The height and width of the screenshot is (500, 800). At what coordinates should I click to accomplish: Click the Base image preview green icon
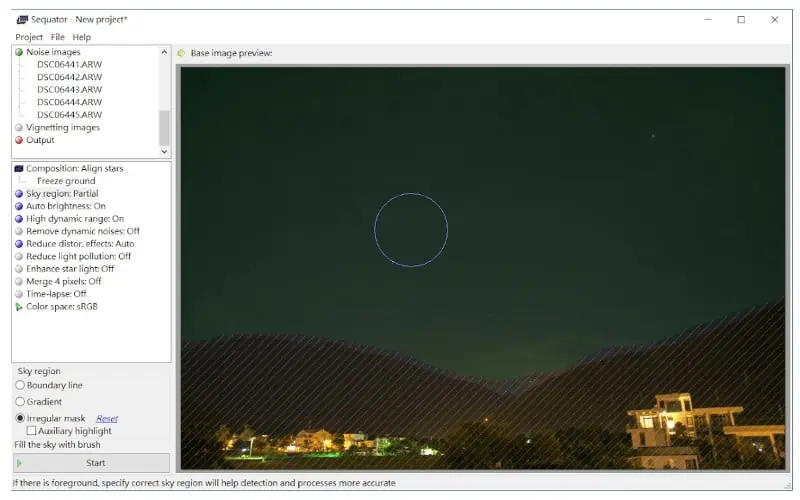pyautogui.click(x=181, y=53)
